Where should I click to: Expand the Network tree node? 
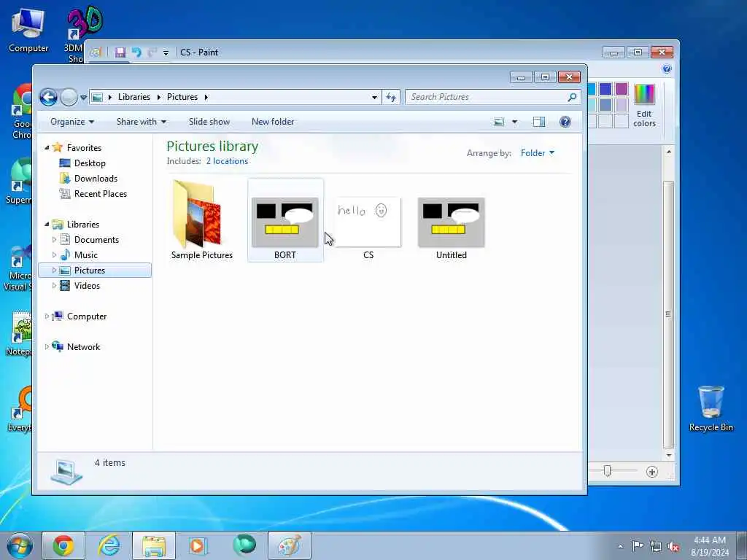point(47,346)
